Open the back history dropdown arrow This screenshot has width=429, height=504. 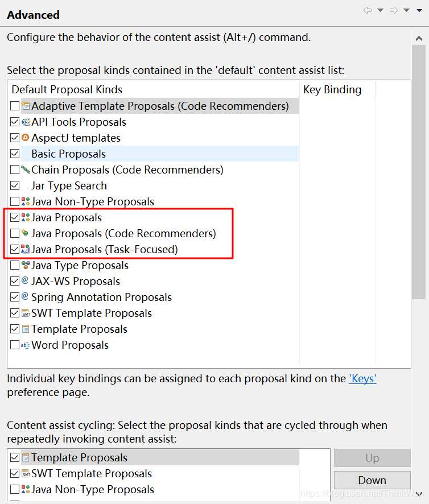click(381, 10)
